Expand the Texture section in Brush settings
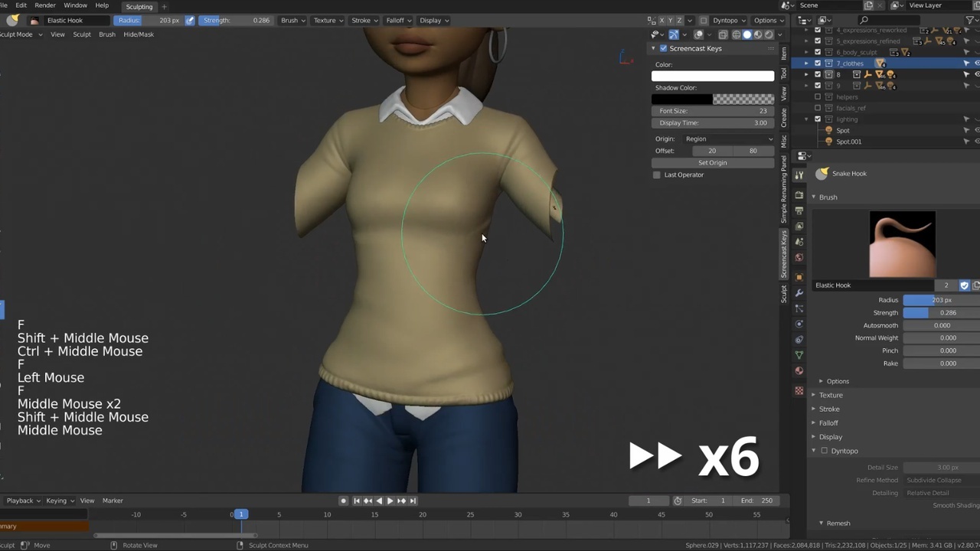Image resolution: width=980 pixels, height=551 pixels. tap(831, 395)
